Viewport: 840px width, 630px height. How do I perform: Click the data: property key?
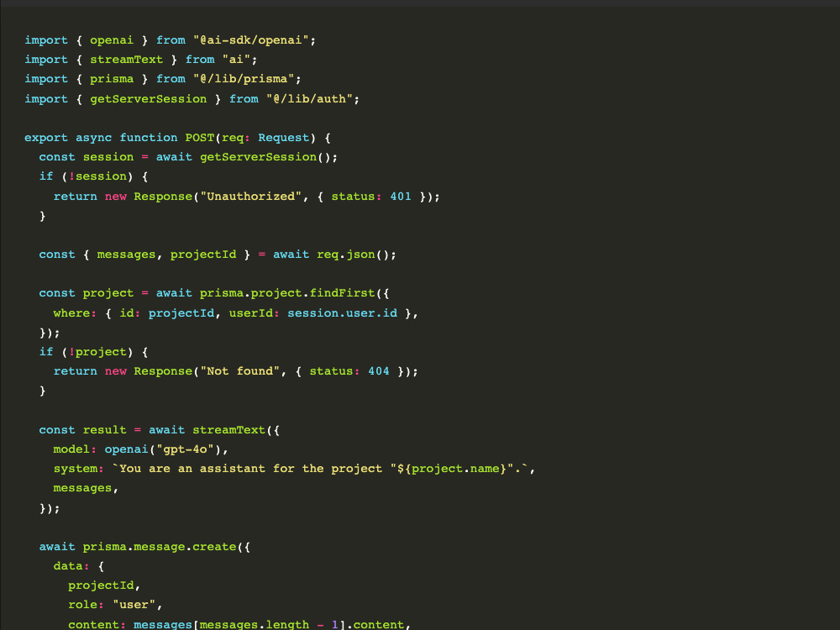click(71, 565)
